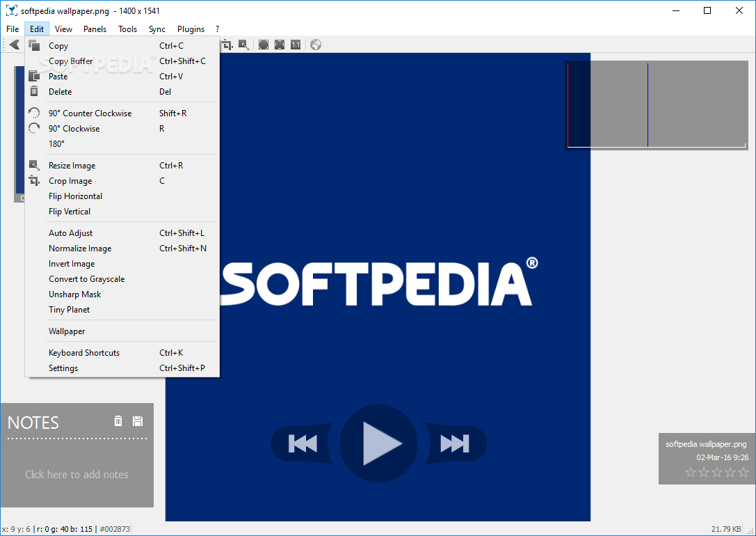The height and width of the screenshot is (536, 756).
Task: Rate image one star
Action: click(691, 473)
